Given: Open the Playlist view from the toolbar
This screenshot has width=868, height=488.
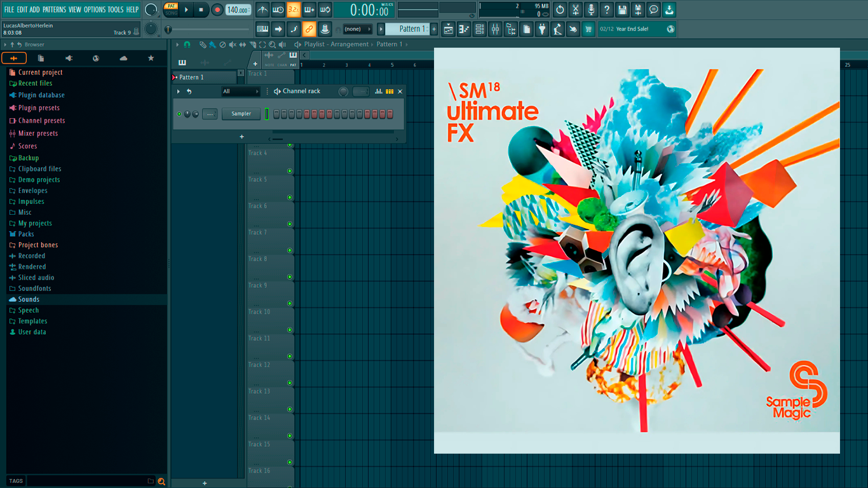Looking at the screenshot, I should tap(449, 29).
